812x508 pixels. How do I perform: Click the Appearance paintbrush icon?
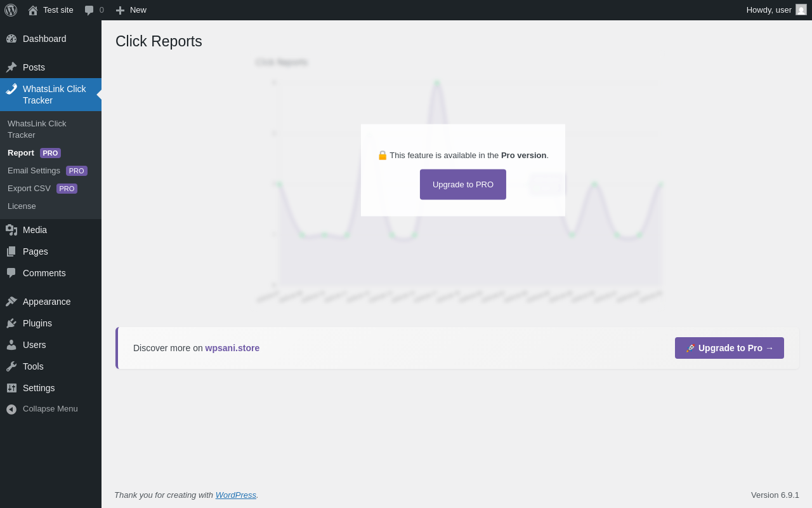[11, 302]
